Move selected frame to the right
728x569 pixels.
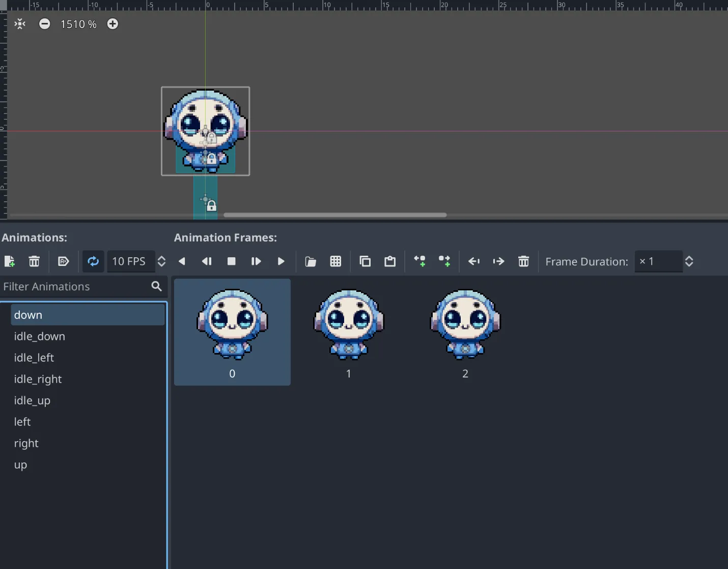click(x=498, y=261)
